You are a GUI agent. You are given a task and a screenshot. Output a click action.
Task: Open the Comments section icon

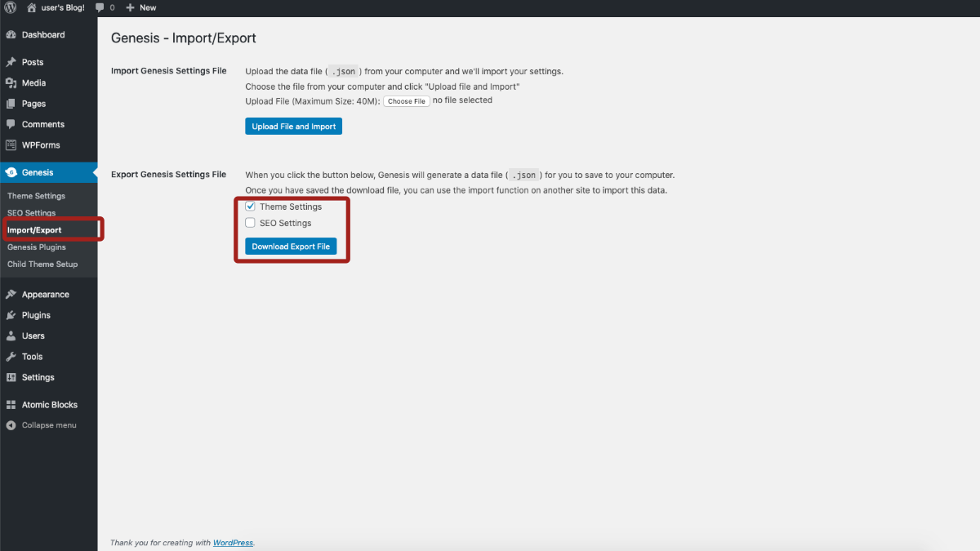coord(14,123)
